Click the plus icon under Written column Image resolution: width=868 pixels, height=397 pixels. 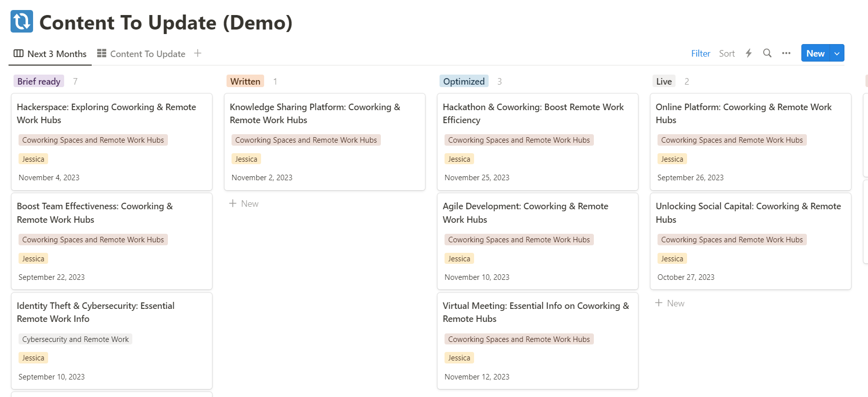coord(233,203)
